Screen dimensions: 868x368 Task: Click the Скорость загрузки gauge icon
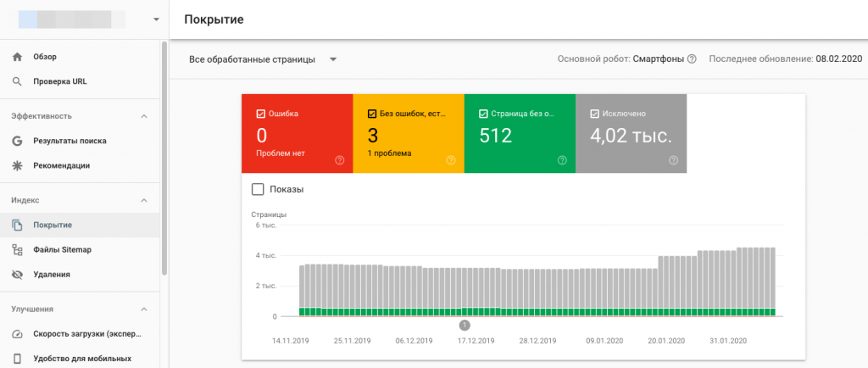(x=17, y=334)
